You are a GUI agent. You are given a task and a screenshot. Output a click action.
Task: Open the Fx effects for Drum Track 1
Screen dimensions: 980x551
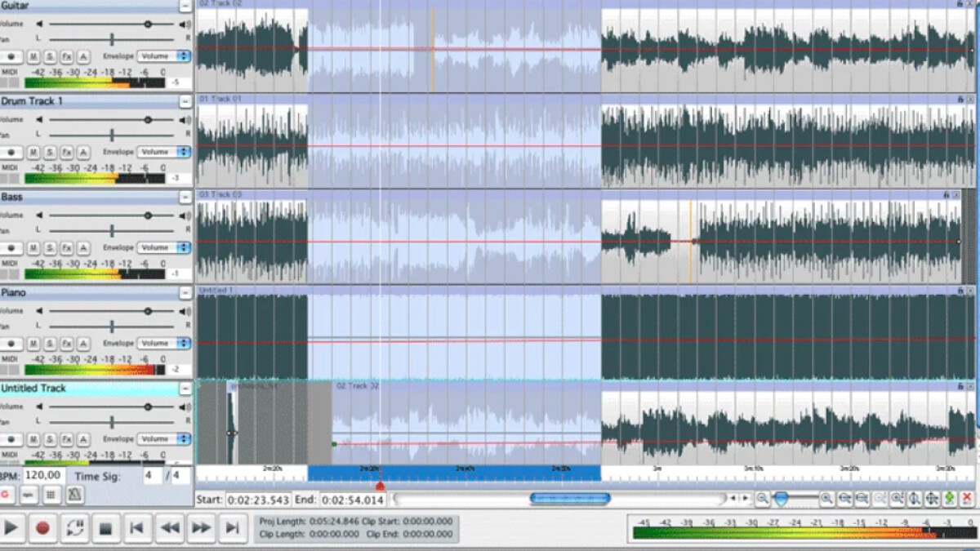pos(68,152)
